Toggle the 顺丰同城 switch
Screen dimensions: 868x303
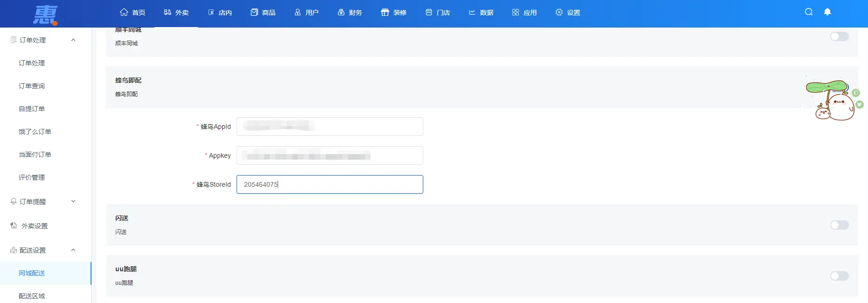pos(839,36)
